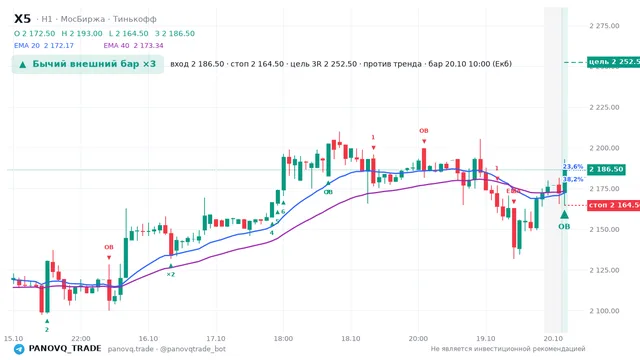The width and height of the screenshot is (640, 360).
Task: Click the 2 150.00 price axis label
Action: 604,229
